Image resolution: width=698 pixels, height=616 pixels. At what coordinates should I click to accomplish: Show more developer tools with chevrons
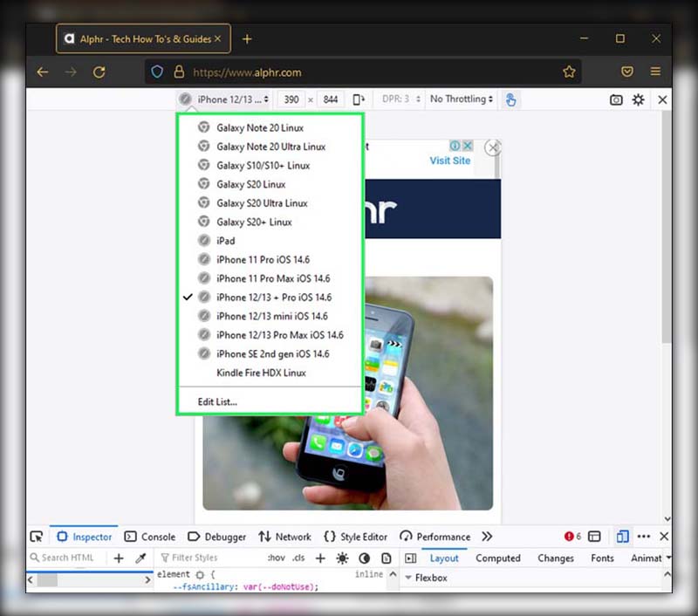[x=487, y=537]
